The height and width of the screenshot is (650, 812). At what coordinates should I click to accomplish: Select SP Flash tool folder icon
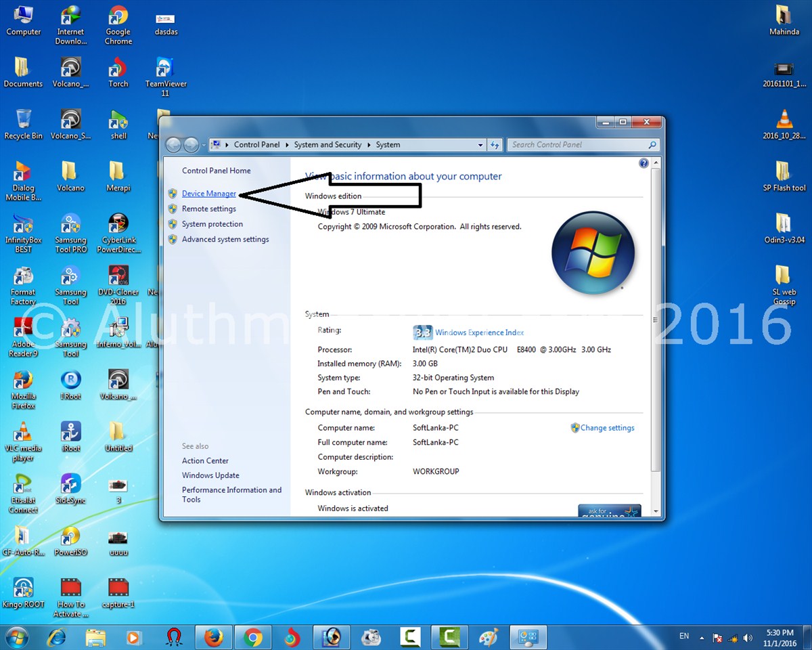pyautogui.click(x=784, y=177)
